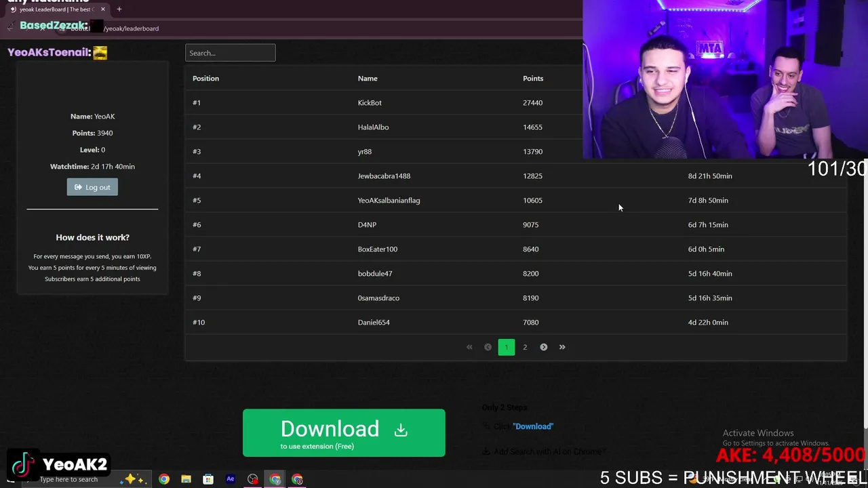Click the 8d 21h 50min watchtime
This screenshot has height=488, width=868.
click(x=710, y=176)
